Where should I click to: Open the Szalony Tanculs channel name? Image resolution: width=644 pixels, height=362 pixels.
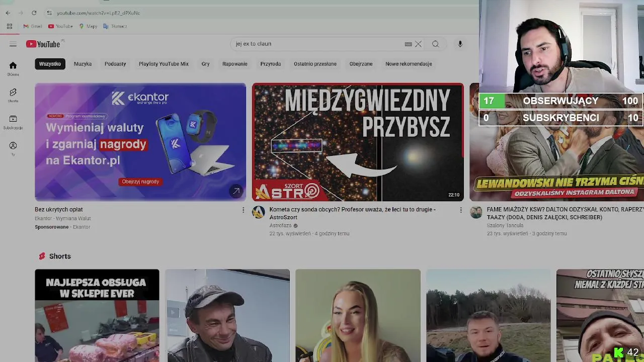pos(505,226)
